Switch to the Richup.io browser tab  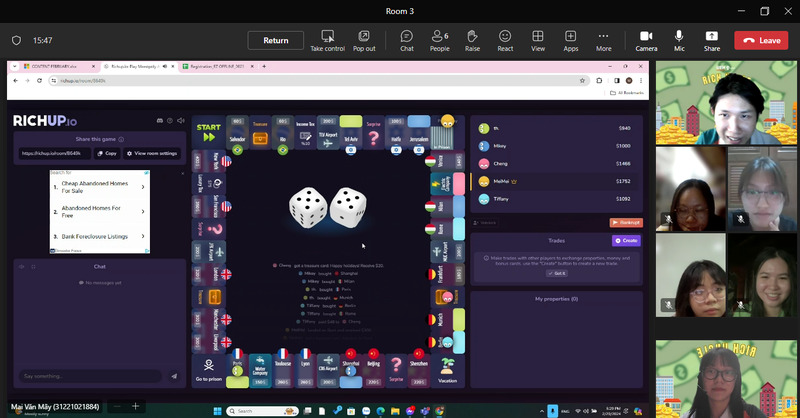pos(137,66)
